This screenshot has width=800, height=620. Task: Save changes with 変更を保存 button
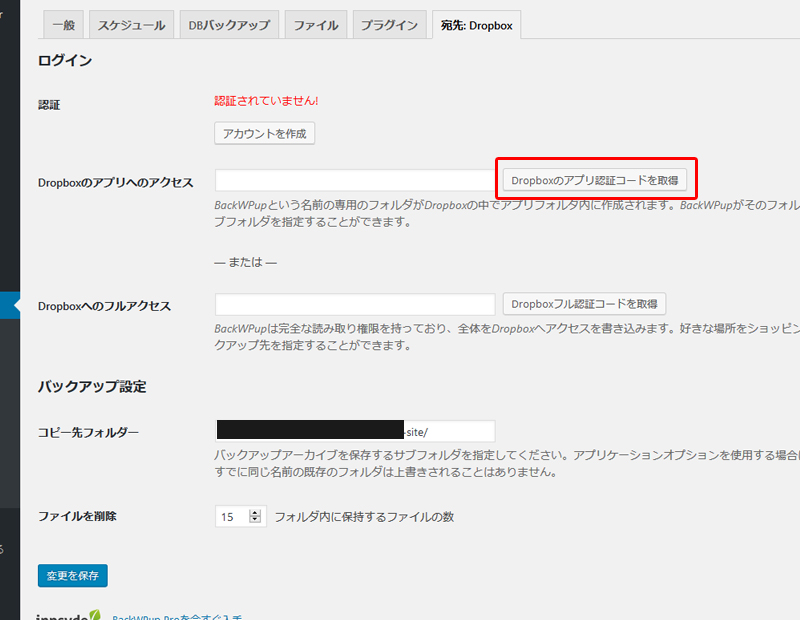point(72,576)
